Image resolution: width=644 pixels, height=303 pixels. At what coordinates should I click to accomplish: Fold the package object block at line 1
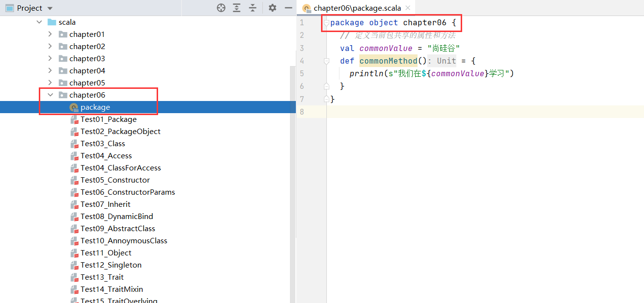[x=326, y=23]
